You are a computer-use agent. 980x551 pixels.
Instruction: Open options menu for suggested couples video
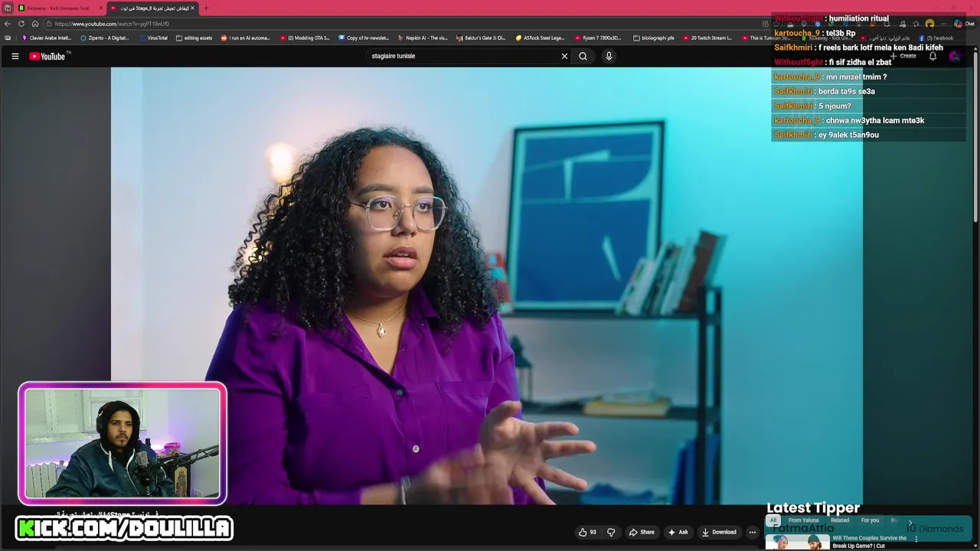916,539
